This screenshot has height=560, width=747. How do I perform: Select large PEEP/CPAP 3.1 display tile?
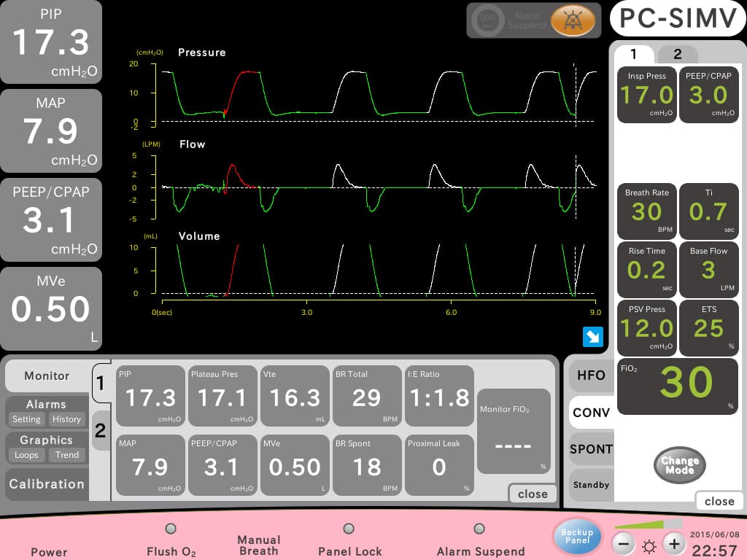[51, 220]
